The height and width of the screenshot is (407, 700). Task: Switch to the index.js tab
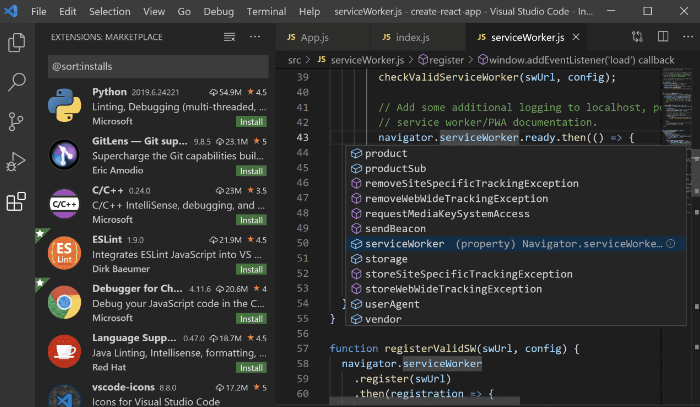pyautogui.click(x=418, y=37)
